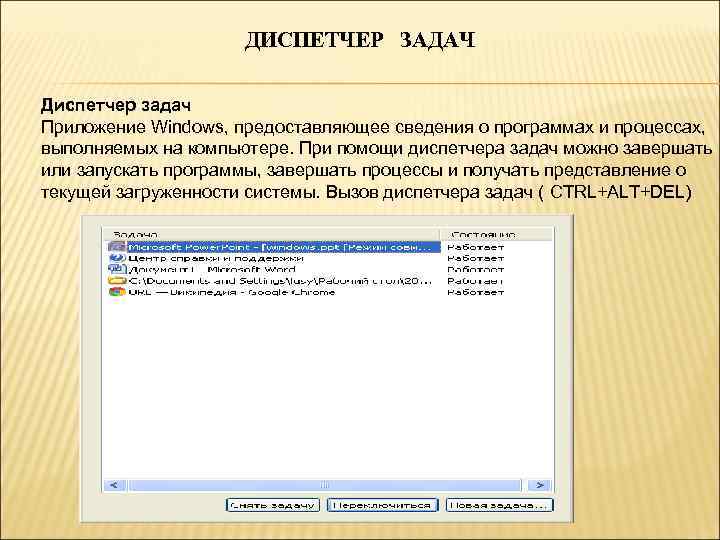Click 'Работает' status of the Word row

(476, 270)
